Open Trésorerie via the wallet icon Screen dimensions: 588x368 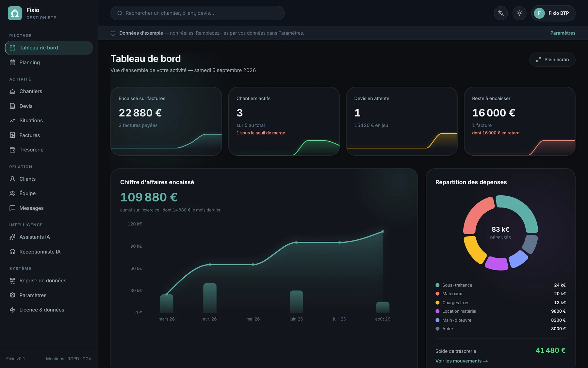tap(12, 150)
